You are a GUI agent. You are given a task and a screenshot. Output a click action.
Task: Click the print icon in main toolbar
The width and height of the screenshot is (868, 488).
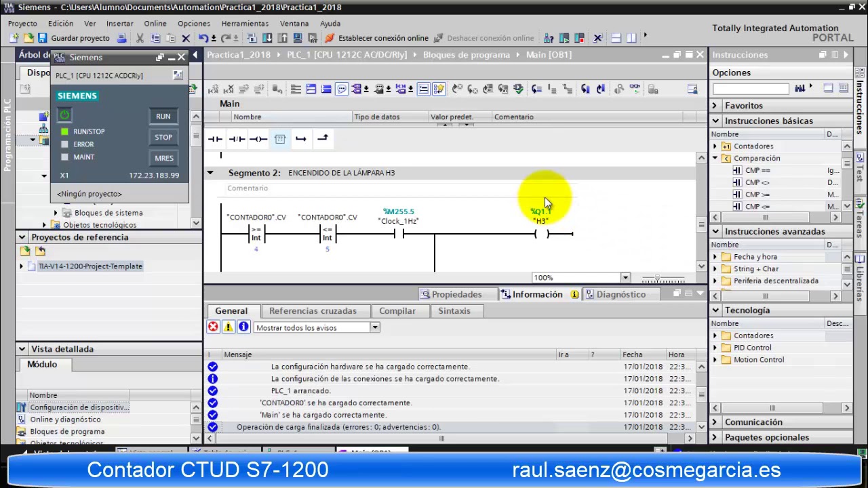122,38
